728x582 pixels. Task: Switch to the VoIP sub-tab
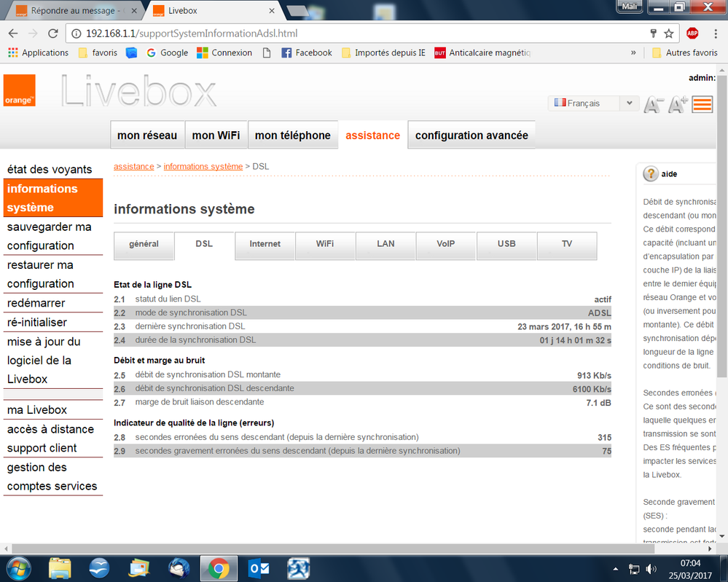coord(446,245)
